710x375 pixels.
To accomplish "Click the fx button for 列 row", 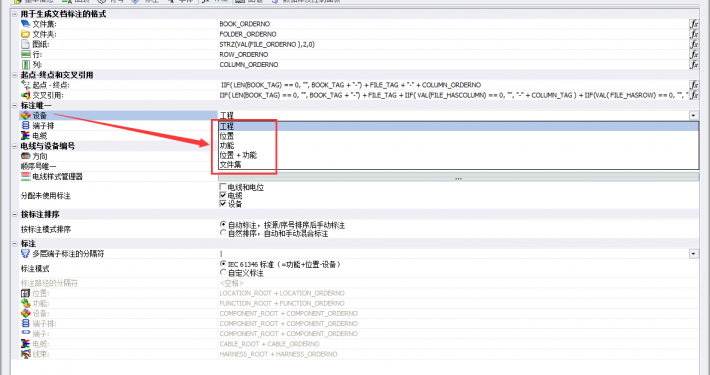I will coord(694,64).
